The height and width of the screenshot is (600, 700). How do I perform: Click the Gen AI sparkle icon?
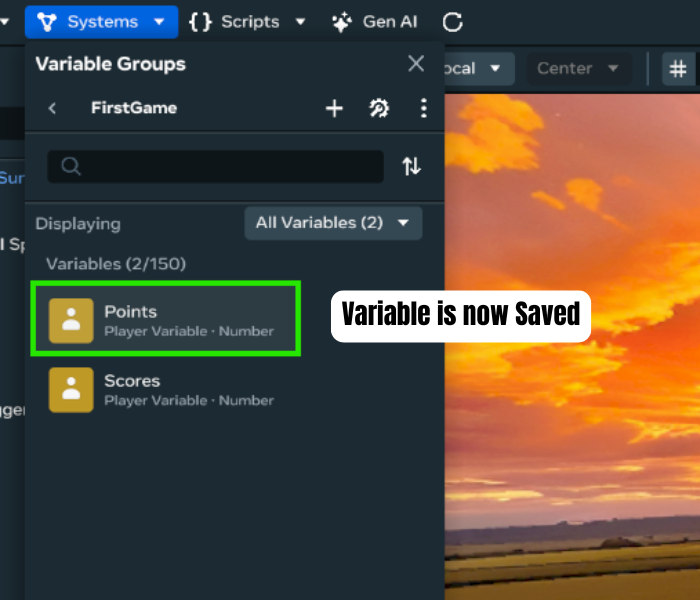(343, 21)
